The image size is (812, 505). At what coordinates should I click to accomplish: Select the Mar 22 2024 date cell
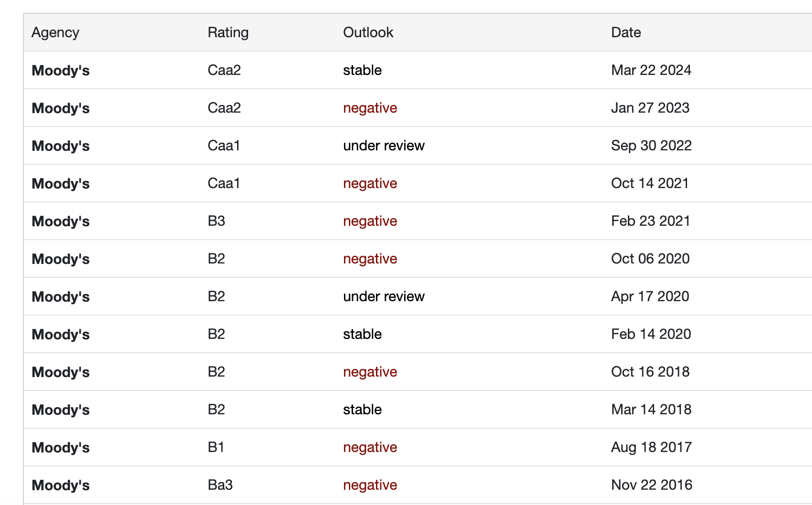click(651, 70)
